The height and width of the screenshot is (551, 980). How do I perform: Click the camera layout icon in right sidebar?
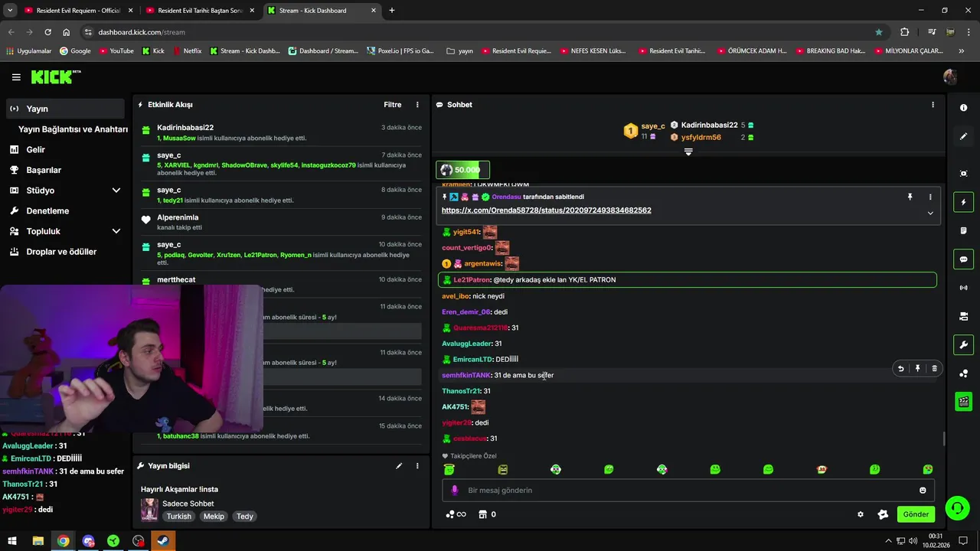(x=963, y=316)
